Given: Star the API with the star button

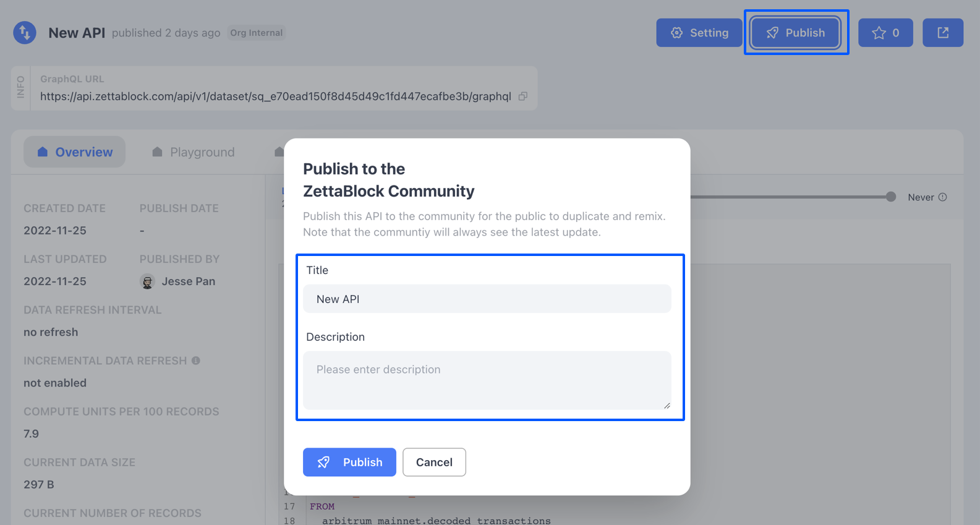Looking at the screenshot, I should point(885,33).
